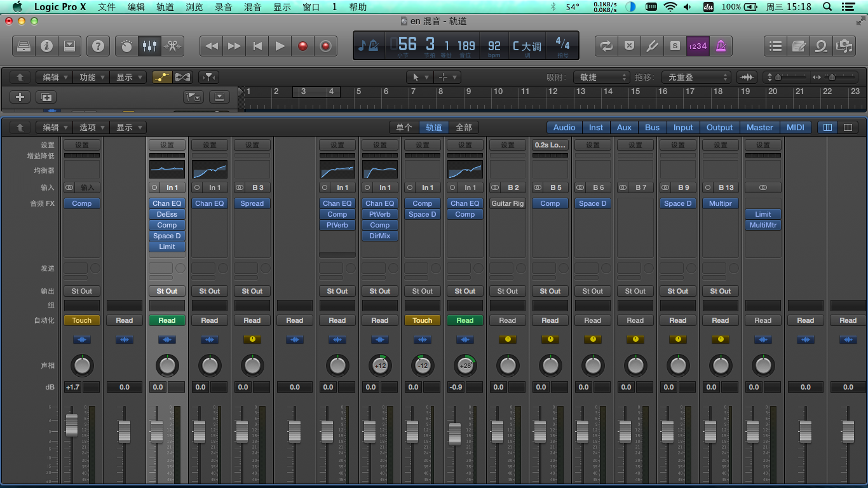Click the Duplicate Track icon

46,97
